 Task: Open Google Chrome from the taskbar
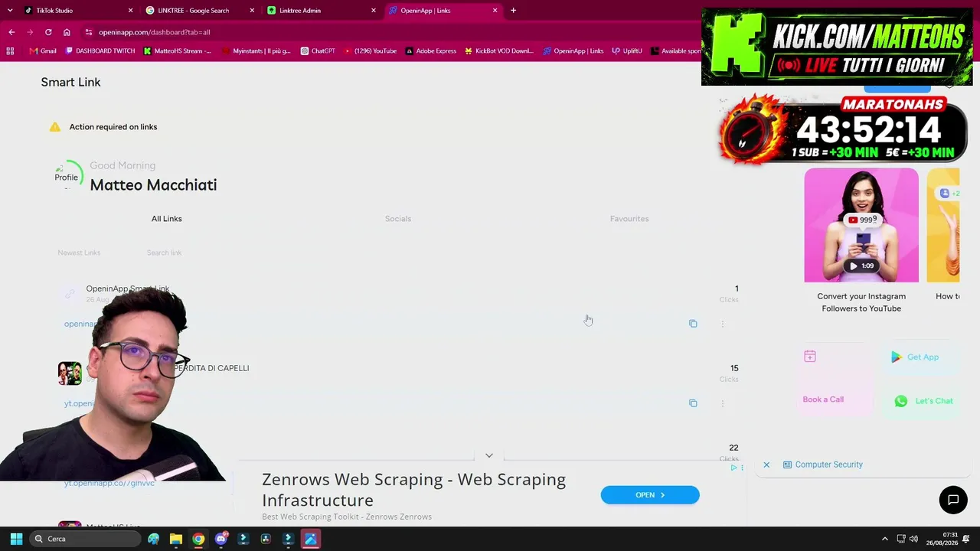coord(198,539)
